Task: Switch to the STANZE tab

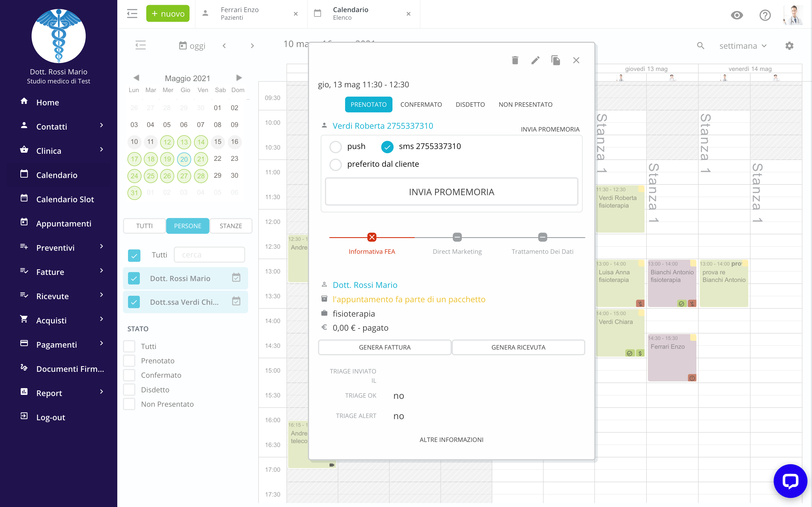Action: 231,226
